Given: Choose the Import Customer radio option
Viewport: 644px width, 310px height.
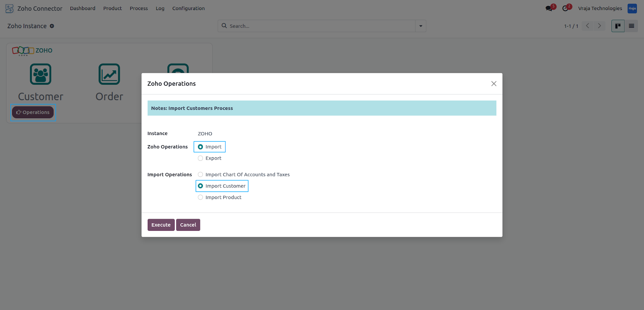Looking at the screenshot, I should click(200, 186).
